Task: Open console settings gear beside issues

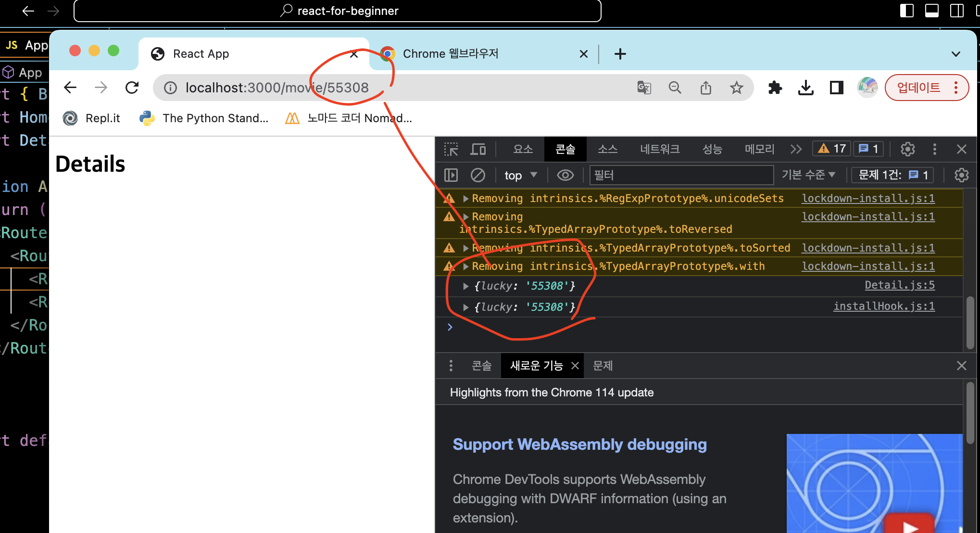Action: click(x=961, y=175)
